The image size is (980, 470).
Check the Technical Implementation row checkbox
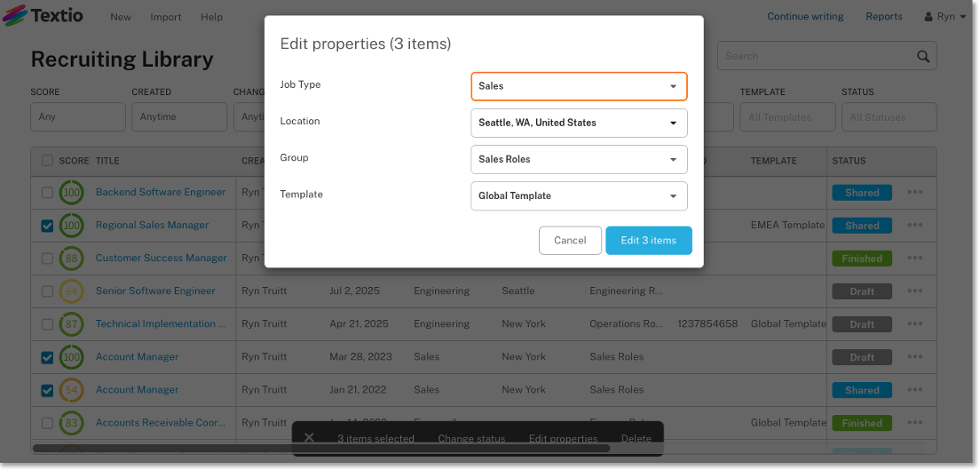(x=48, y=324)
